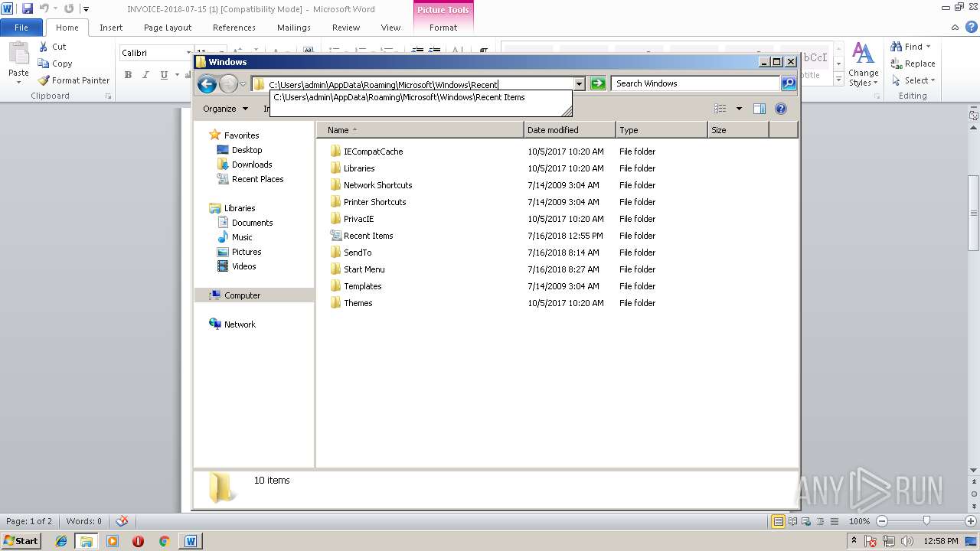Image resolution: width=980 pixels, height=551 pixels.
Task: Show the preview pane via its toolbar icon
Action: point(759,109)
